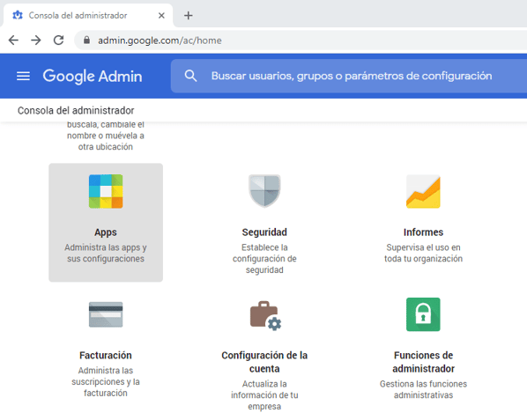Viewport: 527px width, 420px height.
Task: Click the Google Admin logo
Action: (93, 77)
